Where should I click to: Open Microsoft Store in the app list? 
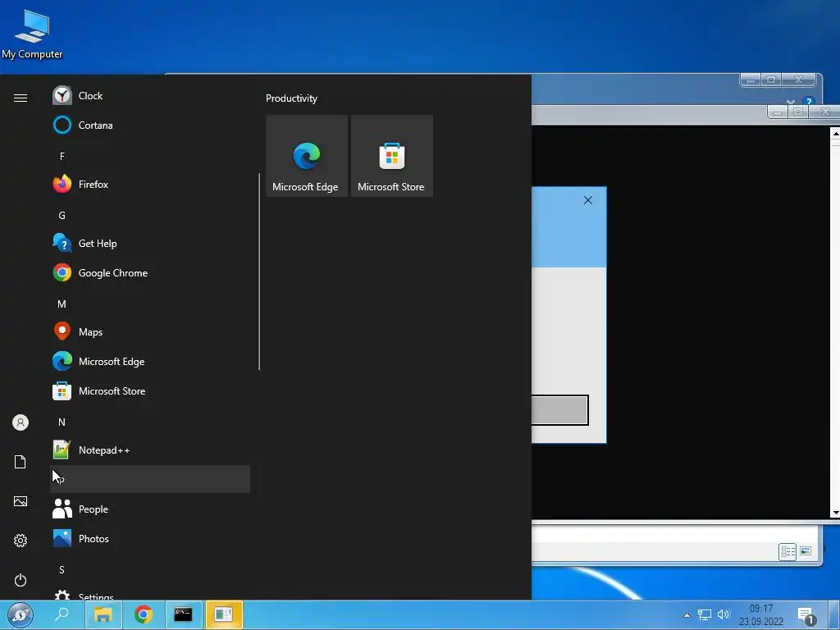[150, 391]
